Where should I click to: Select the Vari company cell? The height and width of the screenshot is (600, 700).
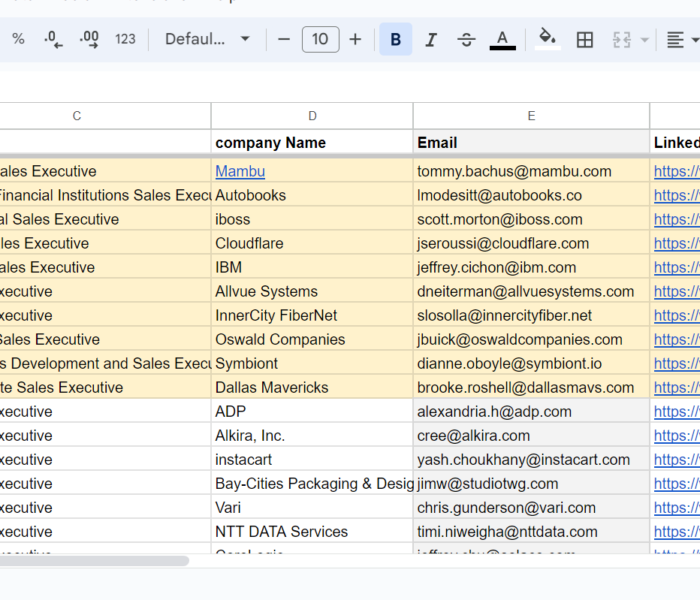point(312,508)
